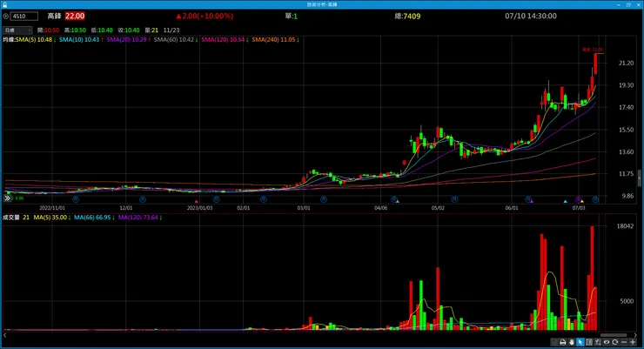Click the volume MA(5) 35.00 label
644x349 pixels.
click(x=52, y=218)
